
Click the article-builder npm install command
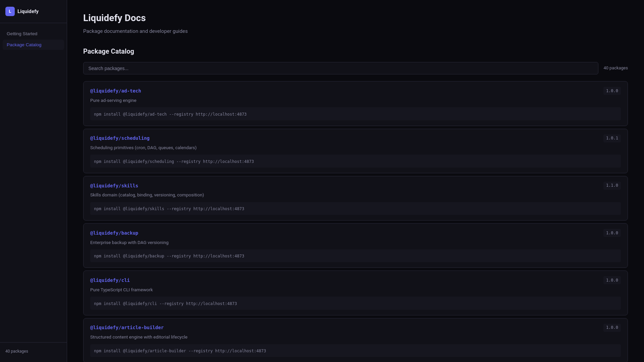(180, 351)
